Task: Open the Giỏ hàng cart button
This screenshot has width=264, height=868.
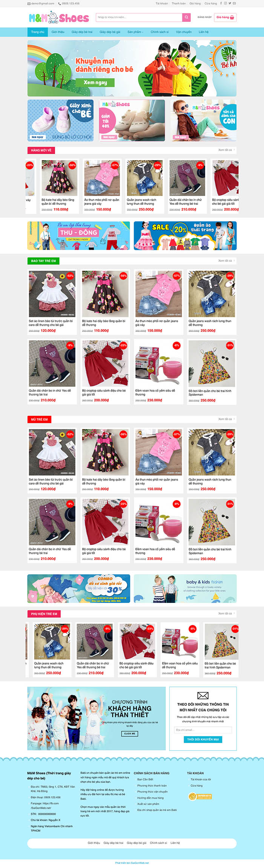Action: click(x=225, y=17)
